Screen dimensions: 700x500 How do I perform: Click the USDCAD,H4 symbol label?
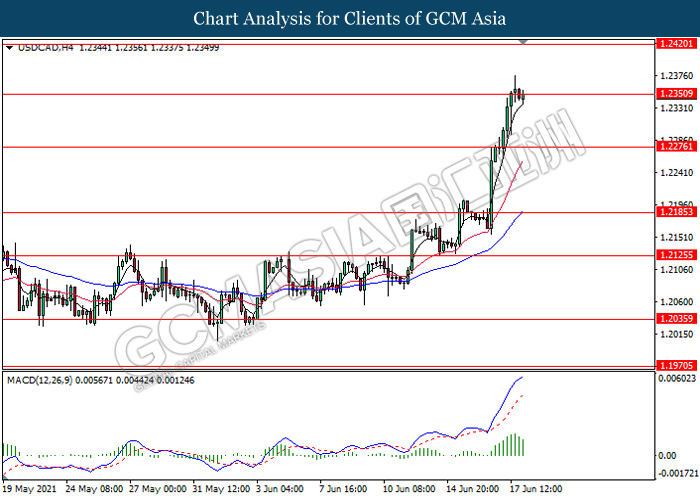[43, 47]
